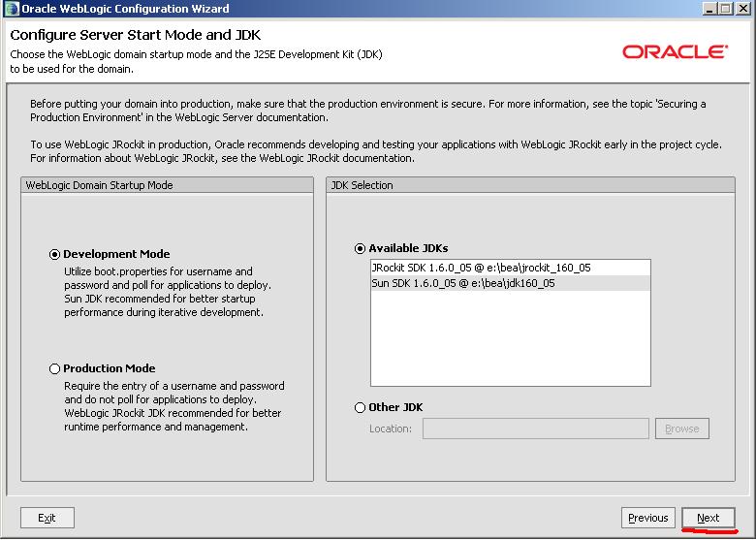The height and width of the screenshot is (540, 756).
Task: Click the Production Mode description text
Action: tap(174, 406)
